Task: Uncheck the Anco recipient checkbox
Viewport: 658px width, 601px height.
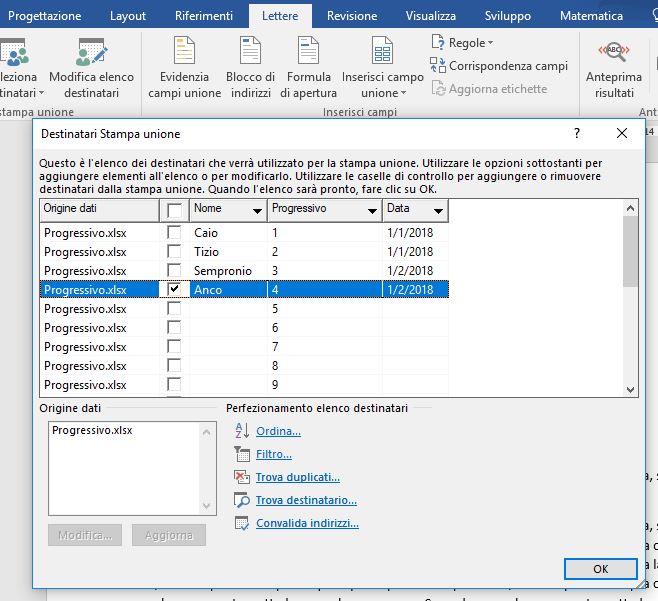Action: click(x=174, y=289)
